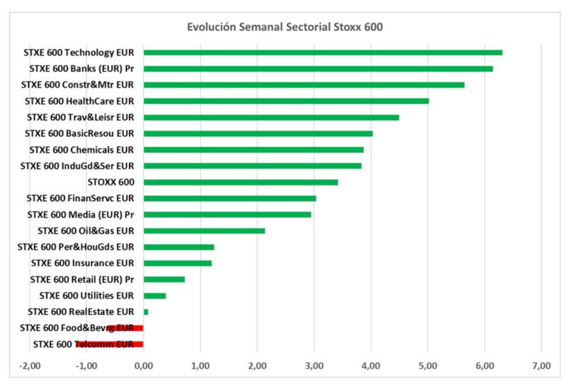Click the STXE 600 FinanServc EUR label
The image size is (581, 392).
(x=80, y=199)
